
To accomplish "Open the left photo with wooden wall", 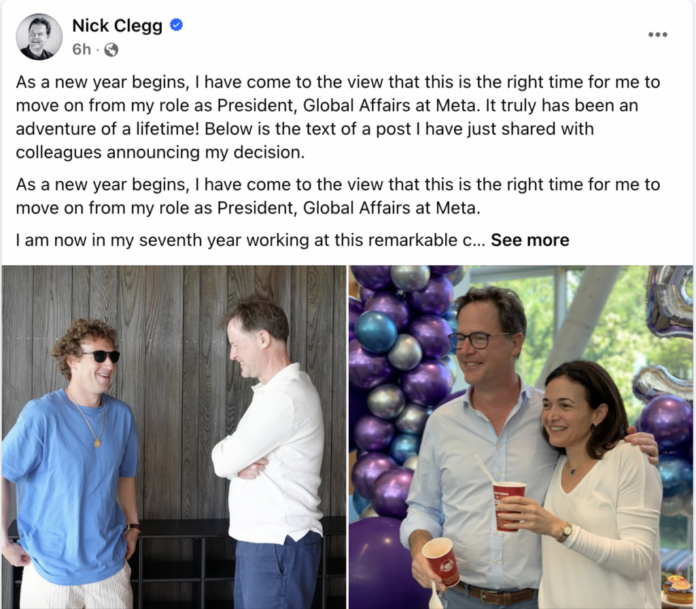I will (174, 437).
